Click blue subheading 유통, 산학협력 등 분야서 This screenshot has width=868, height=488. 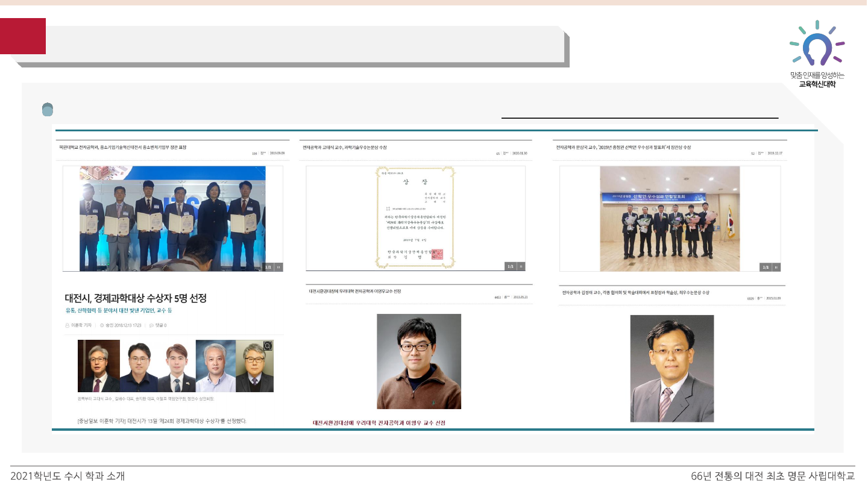coord(119,311)
